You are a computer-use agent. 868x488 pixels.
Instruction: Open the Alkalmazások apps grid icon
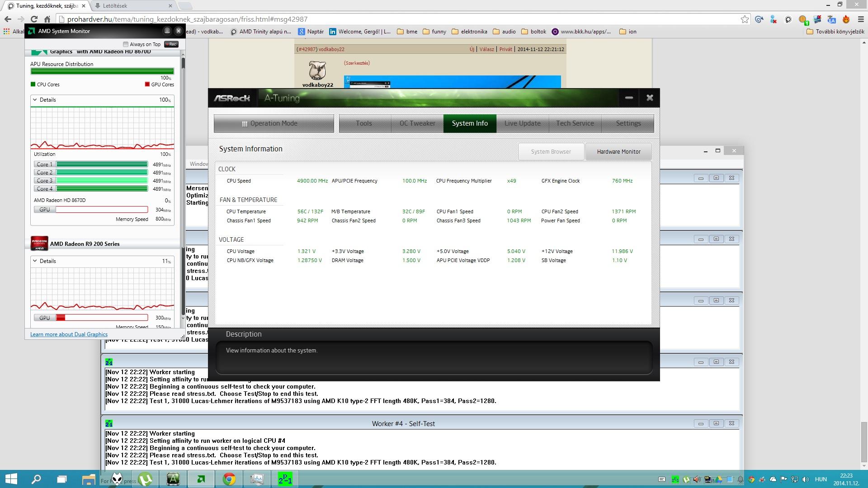[6, 32]
